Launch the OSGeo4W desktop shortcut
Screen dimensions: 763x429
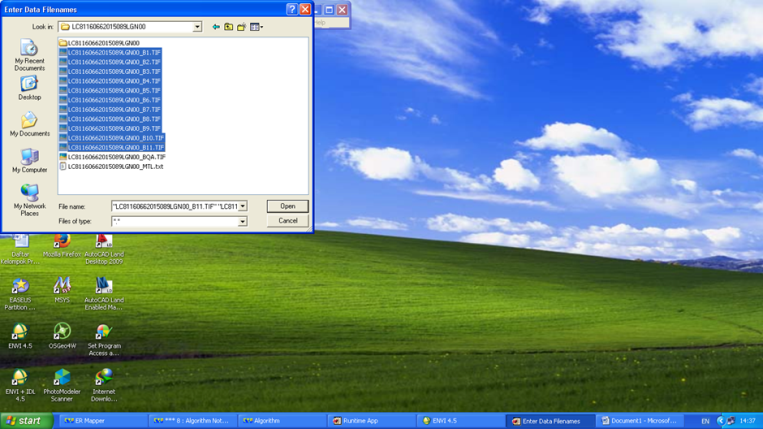[62, 336]
